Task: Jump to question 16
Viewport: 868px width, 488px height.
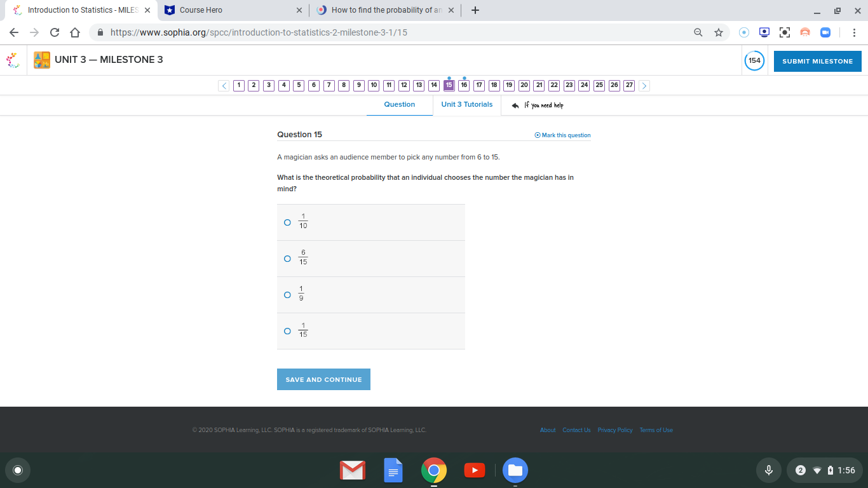Action: pyautogui.click(x=464, y=85)
